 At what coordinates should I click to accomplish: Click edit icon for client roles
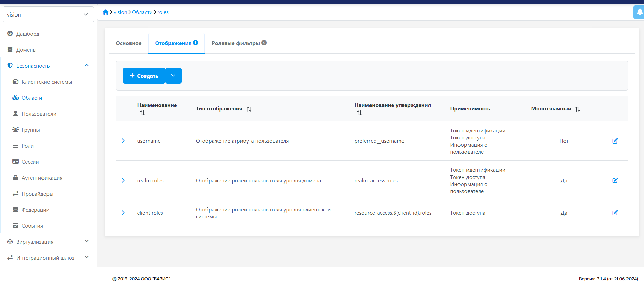coord(615,213)
